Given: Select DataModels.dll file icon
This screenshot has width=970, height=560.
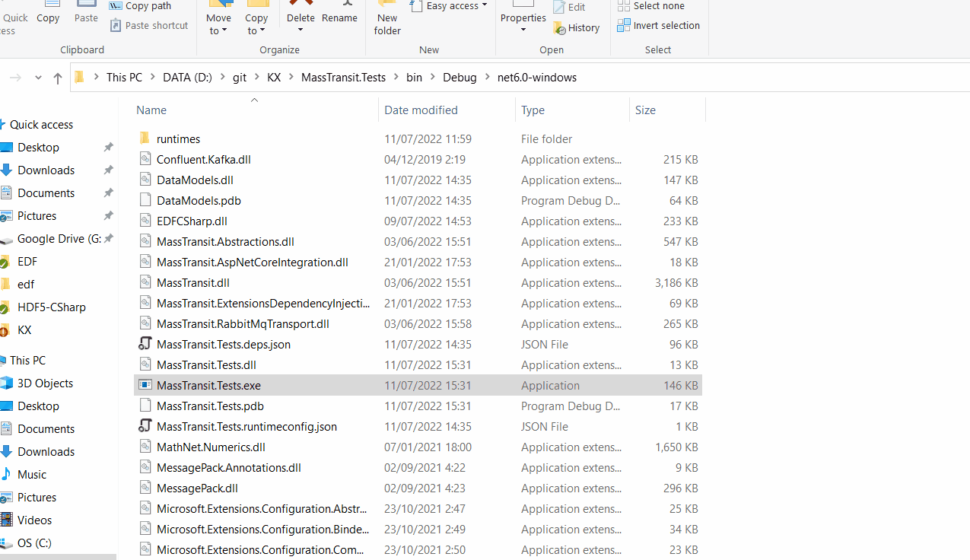Looking at the screenshot, I should tap(145, 180).
